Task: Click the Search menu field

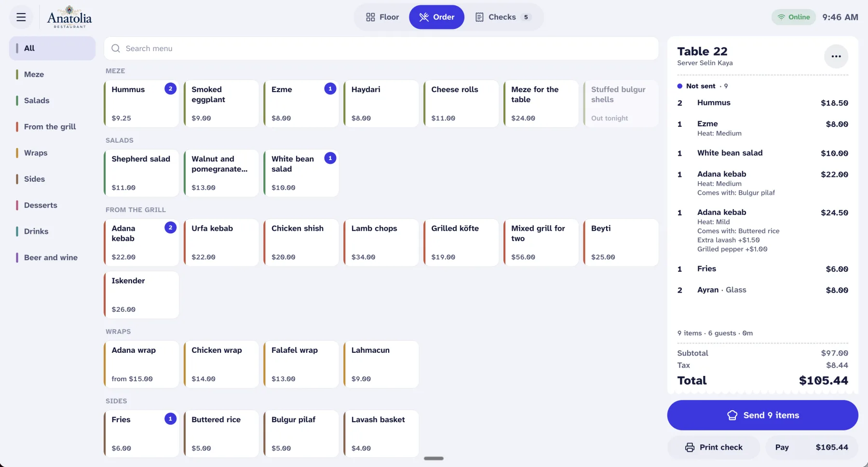Action: (x=381, y=49)
